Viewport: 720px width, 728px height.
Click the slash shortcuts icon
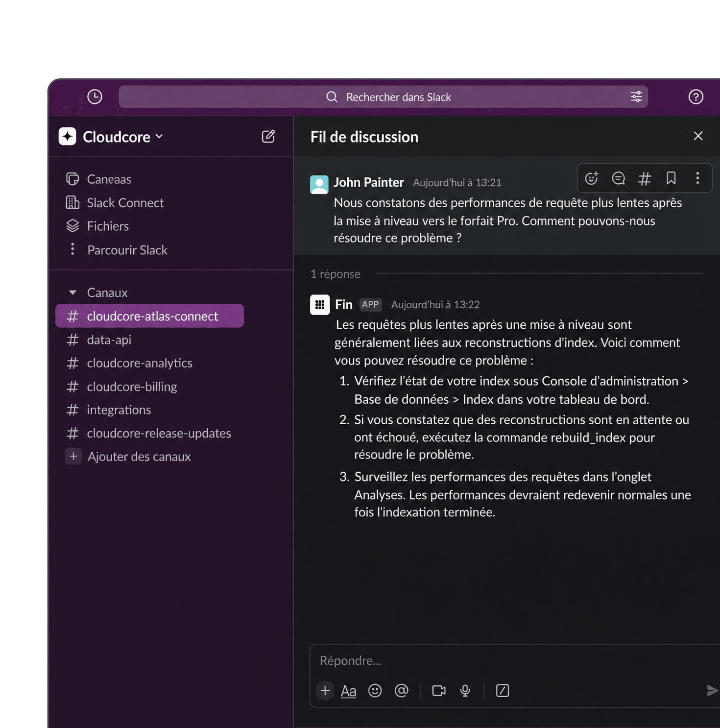[503, 691]
